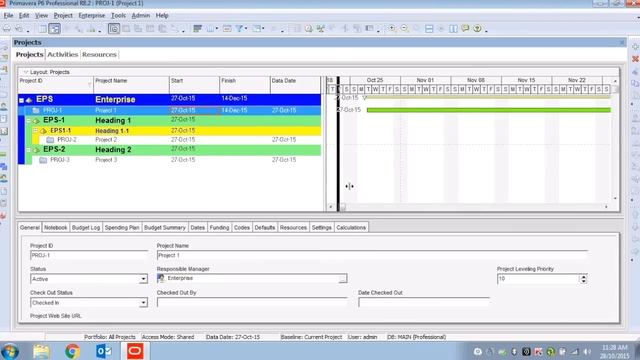Show the Project Table view icon
640x360 pixels.
point(42,29)
